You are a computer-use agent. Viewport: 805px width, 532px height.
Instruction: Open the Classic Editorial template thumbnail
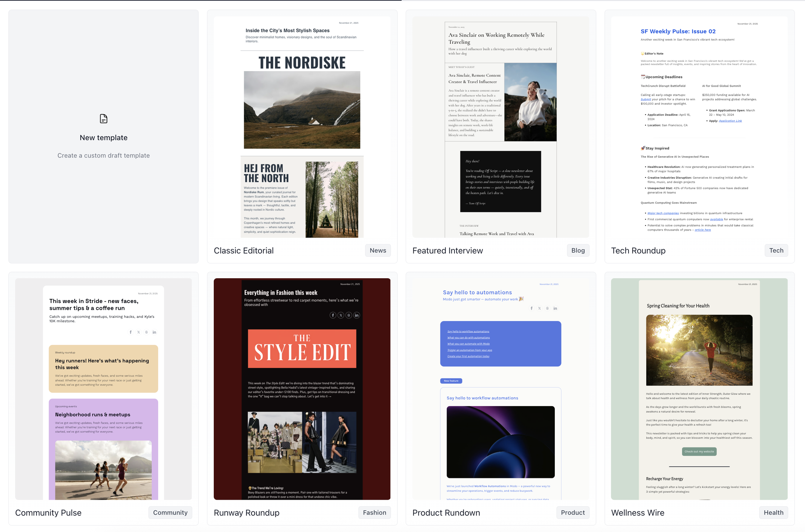(302, 127)
